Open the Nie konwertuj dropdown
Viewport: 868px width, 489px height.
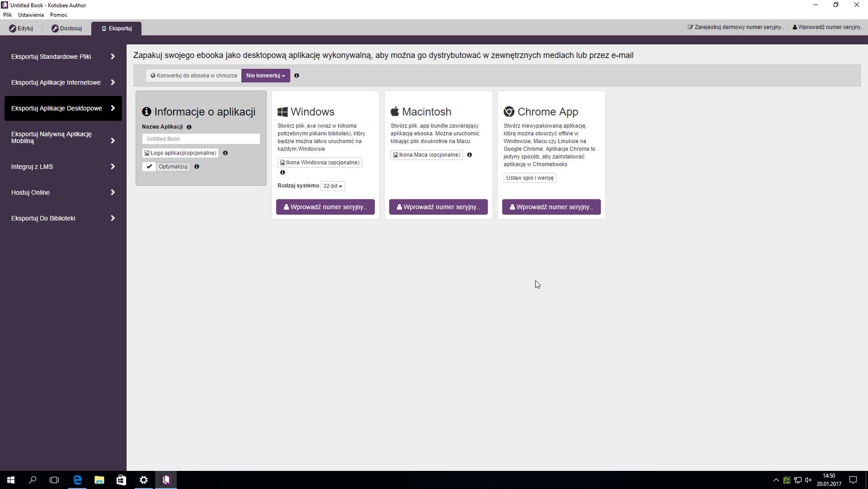pos(265,76)
